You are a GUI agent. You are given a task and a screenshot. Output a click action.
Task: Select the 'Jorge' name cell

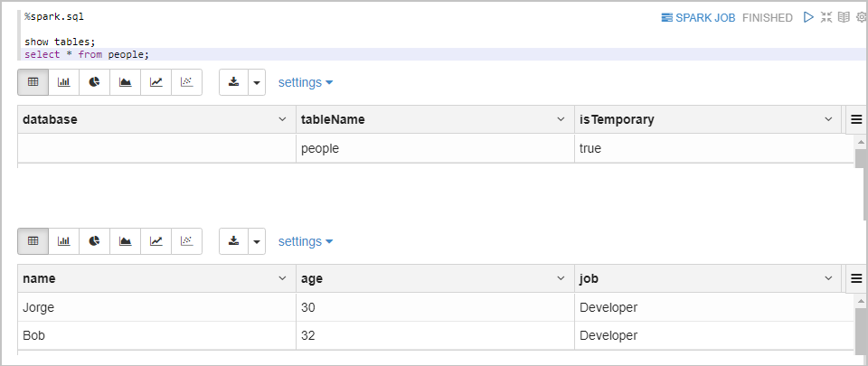156,307
